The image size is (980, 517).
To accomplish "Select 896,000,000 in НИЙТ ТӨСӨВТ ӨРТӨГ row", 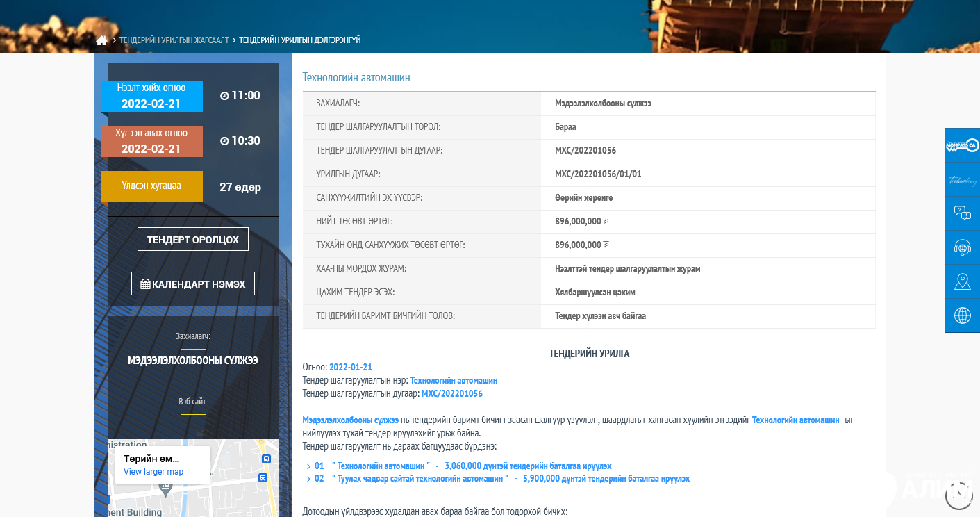I will pos(582,222).
